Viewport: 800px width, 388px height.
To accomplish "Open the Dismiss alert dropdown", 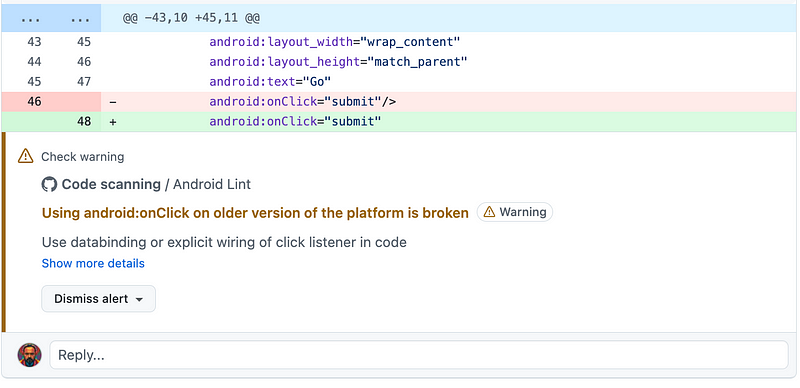I will pos(98,299).
